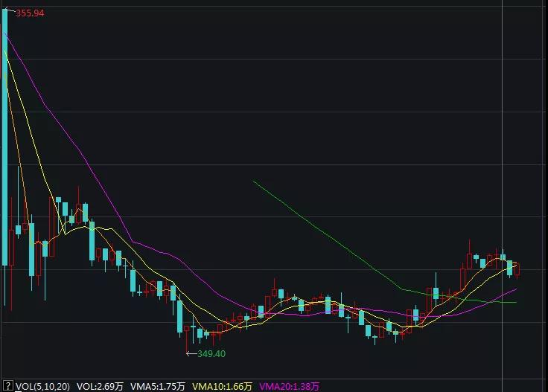Select the yellow VMA10:1.66万 readout

222,386
